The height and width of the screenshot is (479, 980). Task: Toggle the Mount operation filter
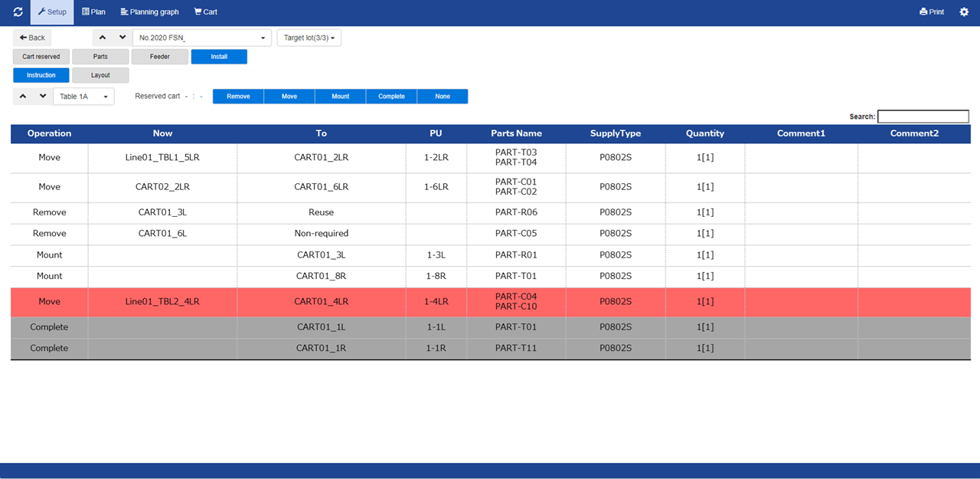pyautogui.click(x=340, y=97)
